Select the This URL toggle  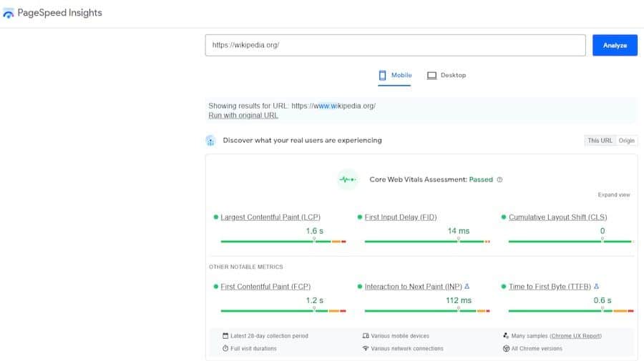[600, 141]
